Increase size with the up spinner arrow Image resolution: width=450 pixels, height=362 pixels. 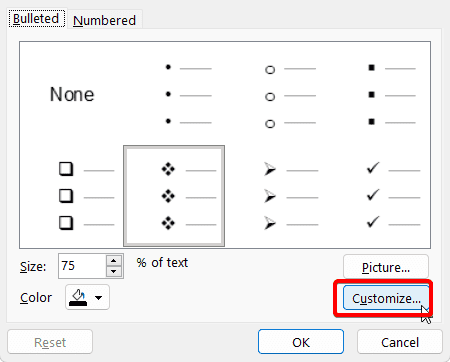pos(114,261)
